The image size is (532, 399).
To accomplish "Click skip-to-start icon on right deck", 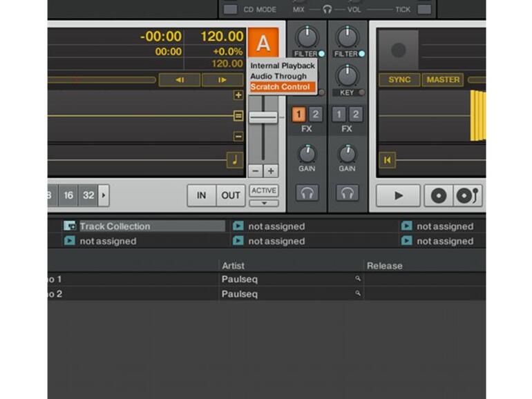I will pos(387,161).
